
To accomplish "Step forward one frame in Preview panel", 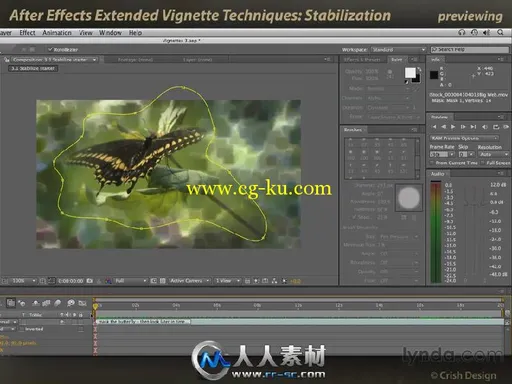I will click(463, 127).
